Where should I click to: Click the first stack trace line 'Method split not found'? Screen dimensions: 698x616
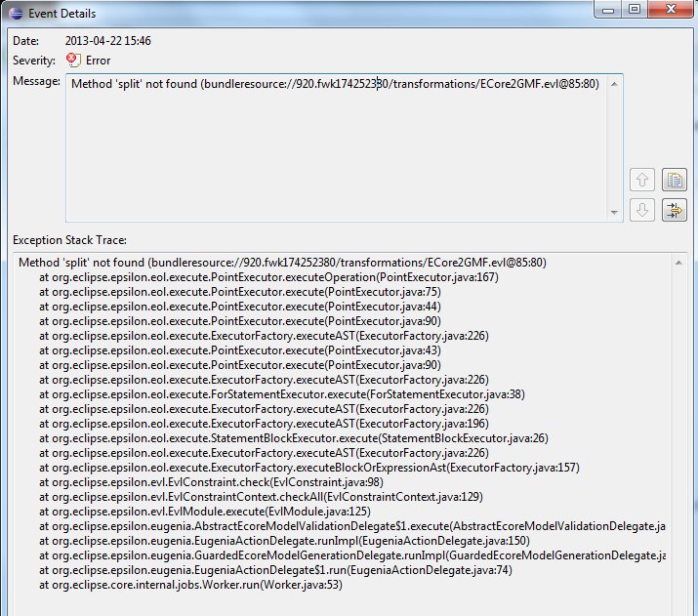282,263
